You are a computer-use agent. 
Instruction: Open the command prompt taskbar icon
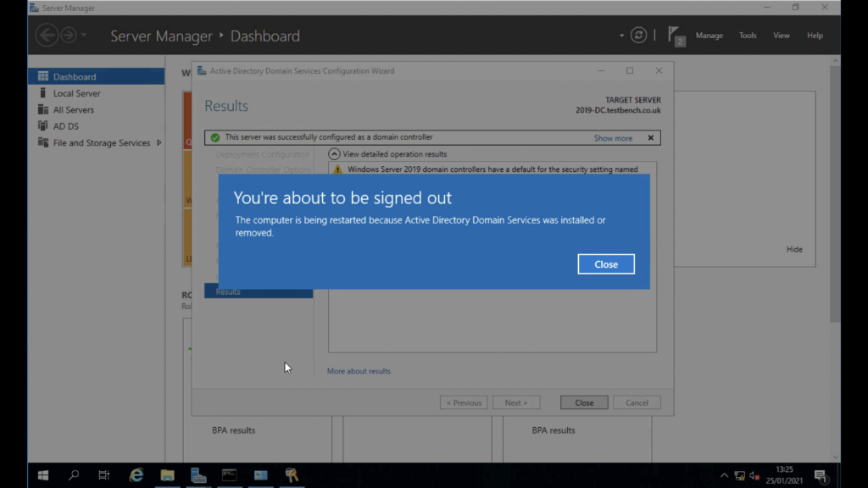[x=229, y=475]
